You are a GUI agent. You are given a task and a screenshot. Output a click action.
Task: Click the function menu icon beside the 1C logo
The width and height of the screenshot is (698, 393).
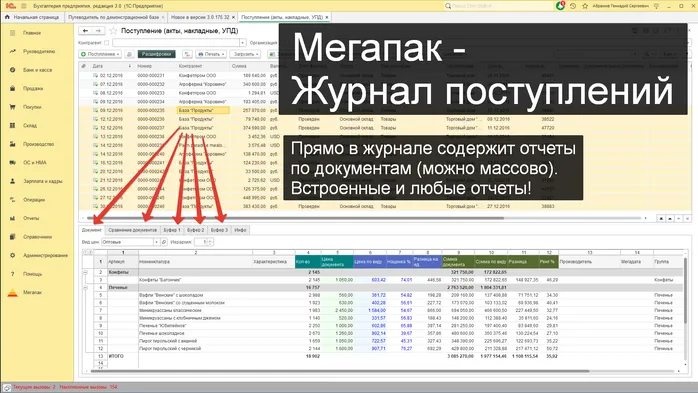pos(24,6)
